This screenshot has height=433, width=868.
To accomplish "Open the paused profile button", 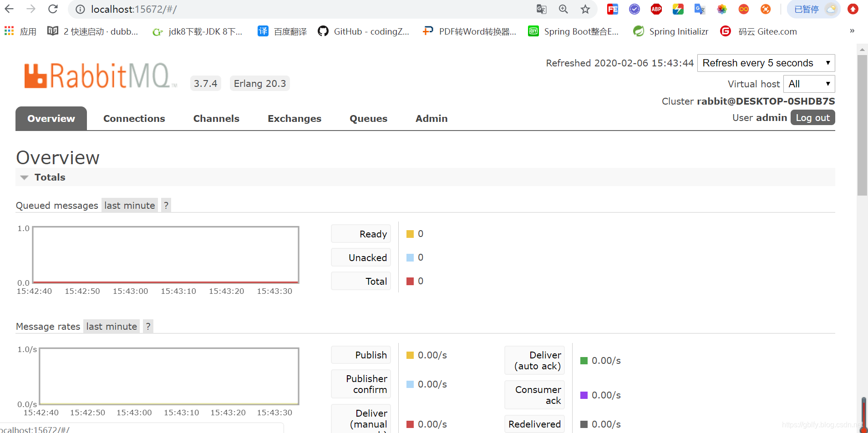I will click(x=814, y=9).
